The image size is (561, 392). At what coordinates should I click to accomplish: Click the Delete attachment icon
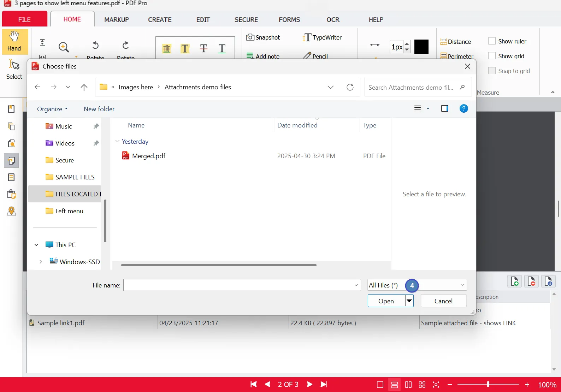531,281
